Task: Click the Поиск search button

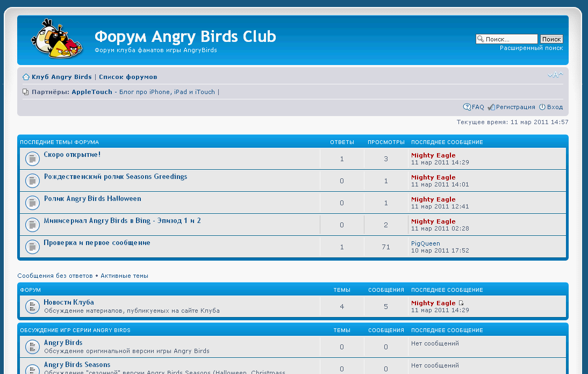Action: coord(551,39)
